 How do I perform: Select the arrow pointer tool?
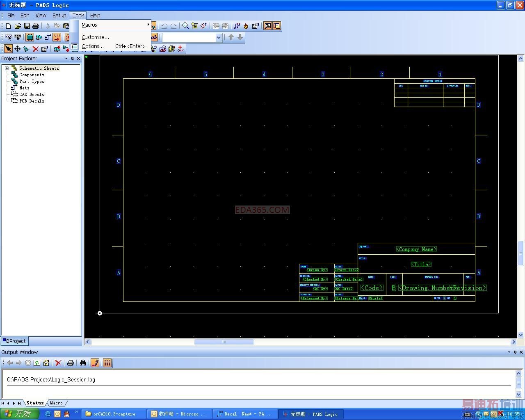click(8, 49)
